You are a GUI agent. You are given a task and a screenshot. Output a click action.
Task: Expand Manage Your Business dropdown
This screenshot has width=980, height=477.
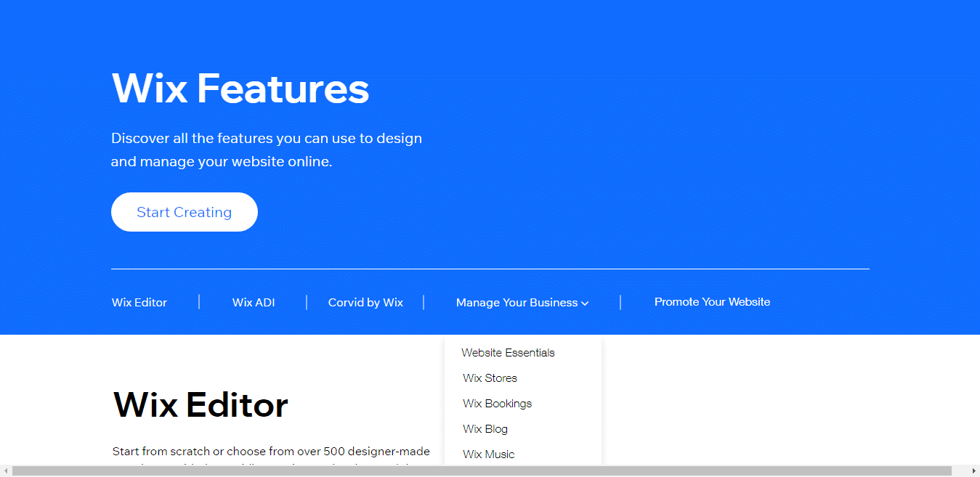pos(522,303)
